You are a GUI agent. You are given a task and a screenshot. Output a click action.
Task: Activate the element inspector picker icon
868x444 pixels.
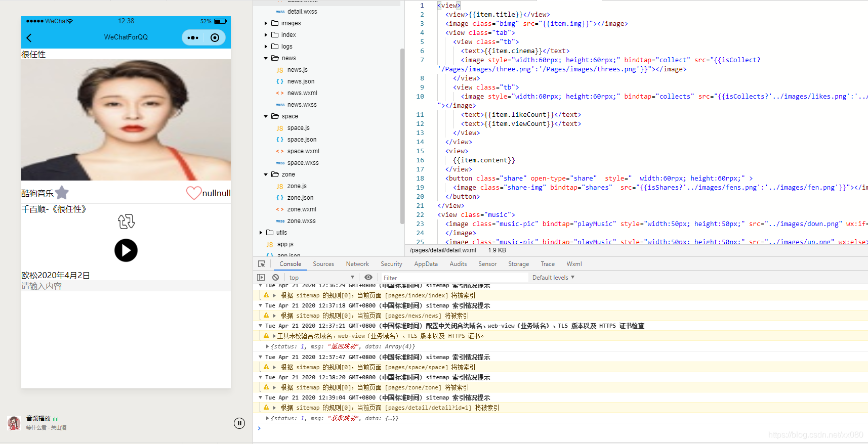(x=262, y=264)
